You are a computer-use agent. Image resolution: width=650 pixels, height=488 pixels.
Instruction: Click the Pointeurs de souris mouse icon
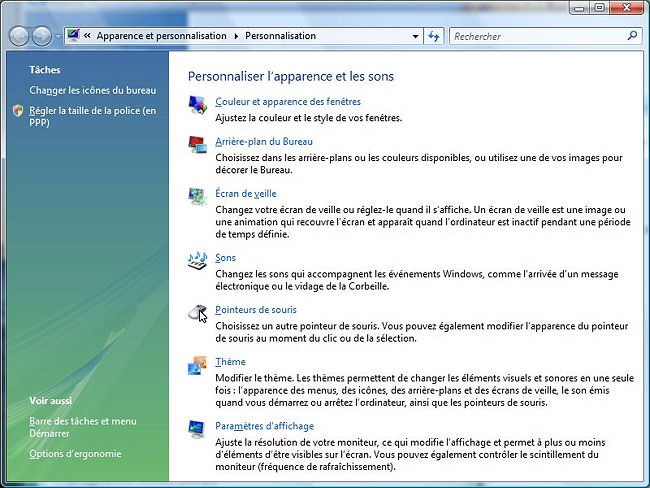coord(198,313)
